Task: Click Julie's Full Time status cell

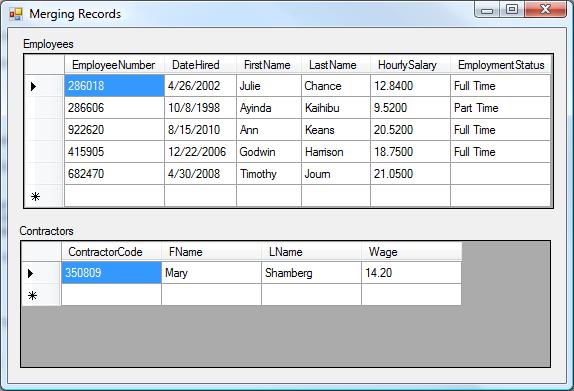Action: 500,86
